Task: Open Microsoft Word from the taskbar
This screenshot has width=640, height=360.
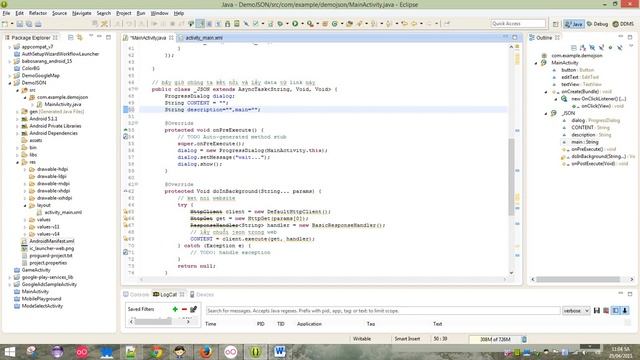Action: 280,351
